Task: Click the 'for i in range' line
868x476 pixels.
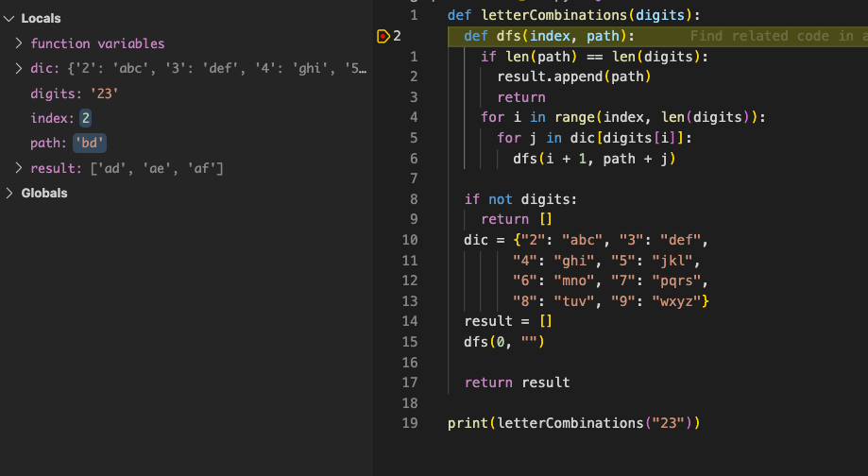Action: (x=622, y=117)
